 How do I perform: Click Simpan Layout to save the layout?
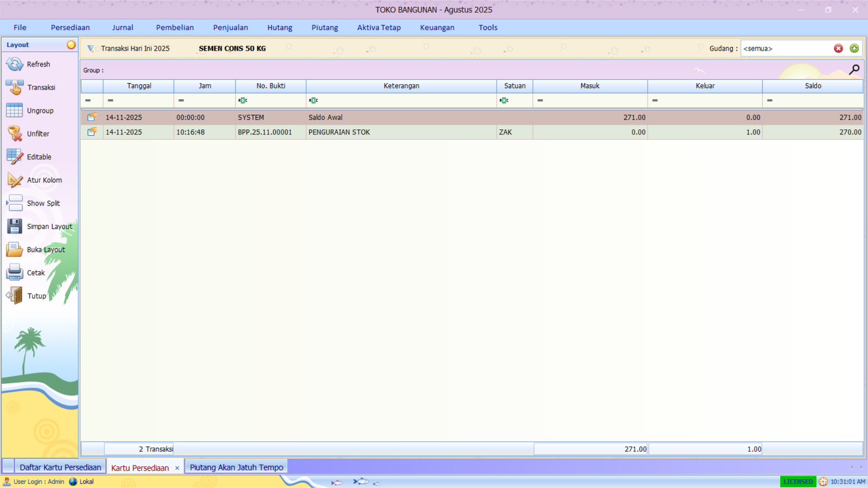click(x=14, y=226)
